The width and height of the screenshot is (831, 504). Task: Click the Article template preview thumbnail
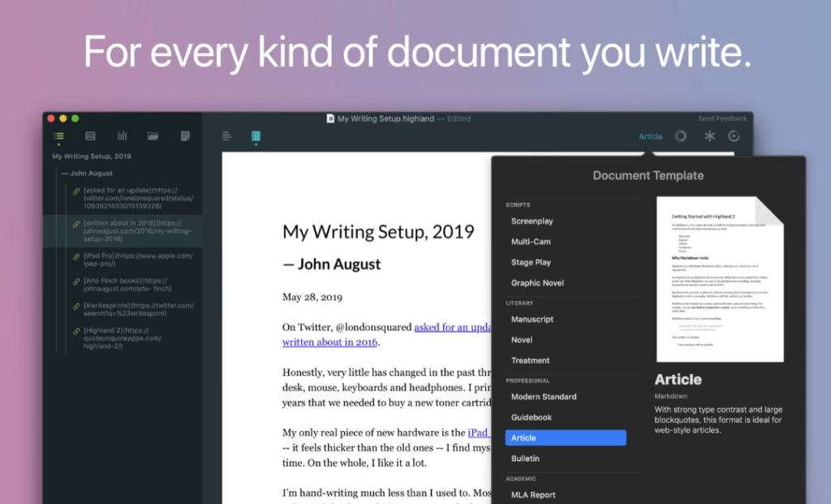pyautogui.click(x=720, y=279)
